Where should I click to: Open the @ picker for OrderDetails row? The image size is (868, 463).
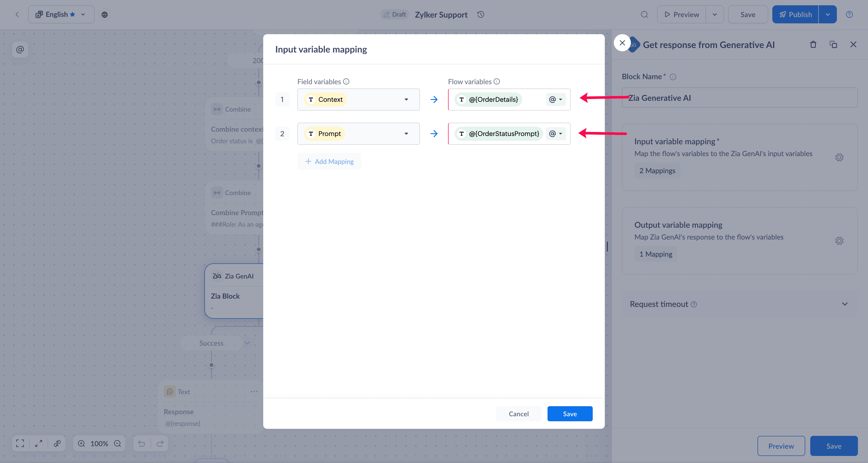click(556, 100)
